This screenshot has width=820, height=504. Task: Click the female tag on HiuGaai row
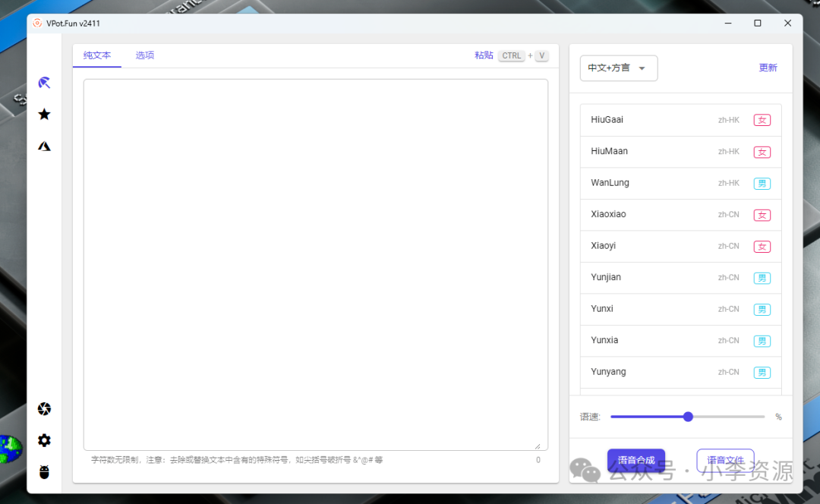tap(762, 120)
